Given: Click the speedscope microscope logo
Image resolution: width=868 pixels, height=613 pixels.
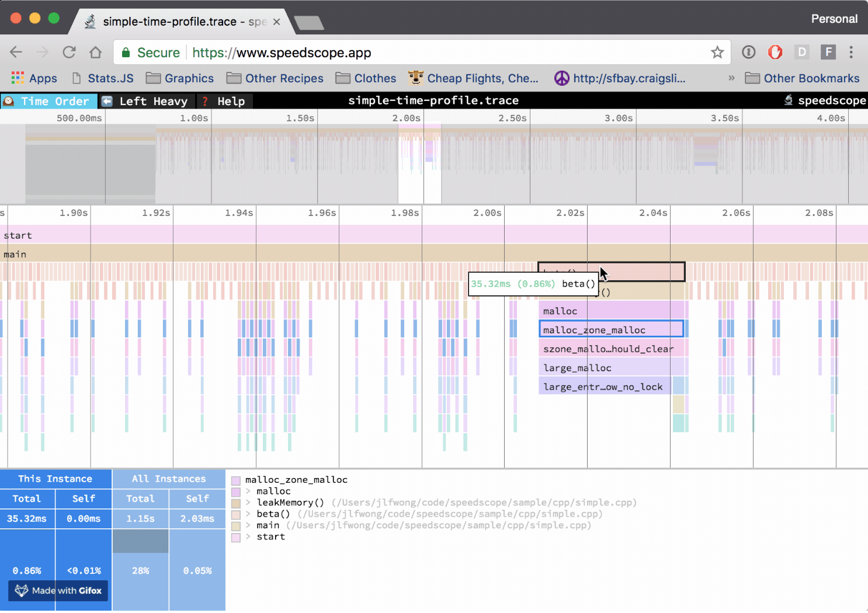Looking at the screenshot, I should coord(789,100).
